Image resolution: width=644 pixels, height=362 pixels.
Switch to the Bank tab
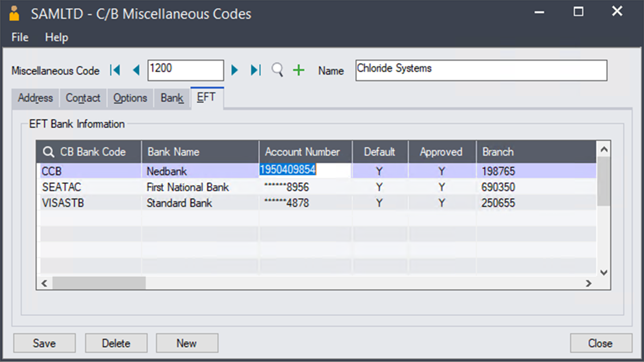click(x=171, y=98)
